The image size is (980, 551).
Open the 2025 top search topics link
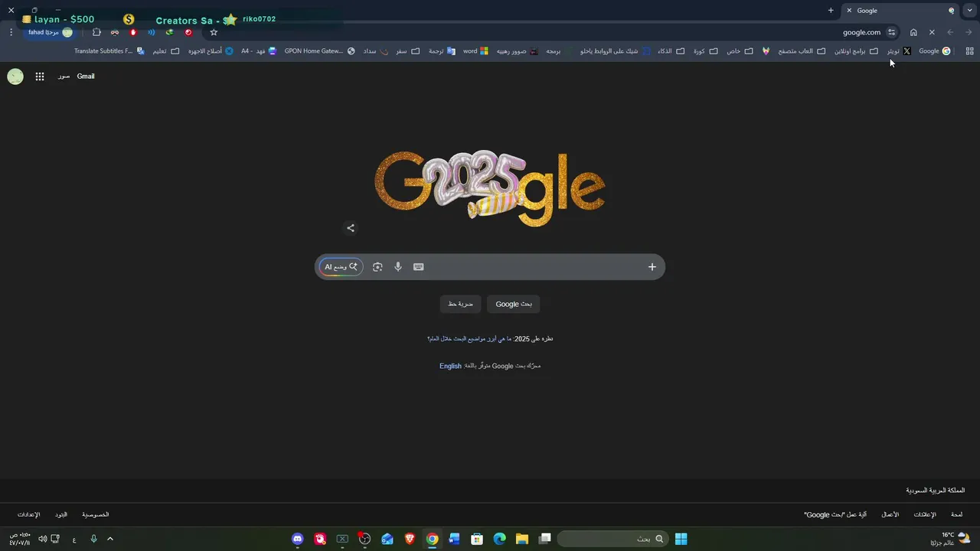pos(469,338)
